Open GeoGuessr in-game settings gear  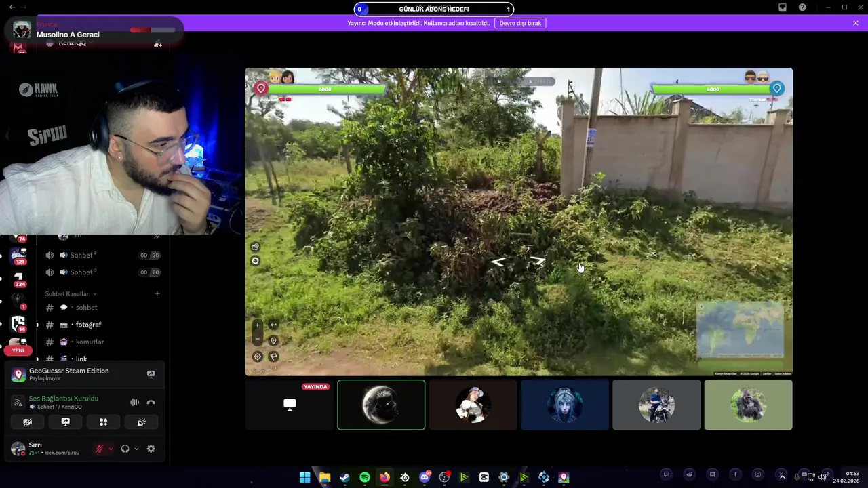point(257,357)
